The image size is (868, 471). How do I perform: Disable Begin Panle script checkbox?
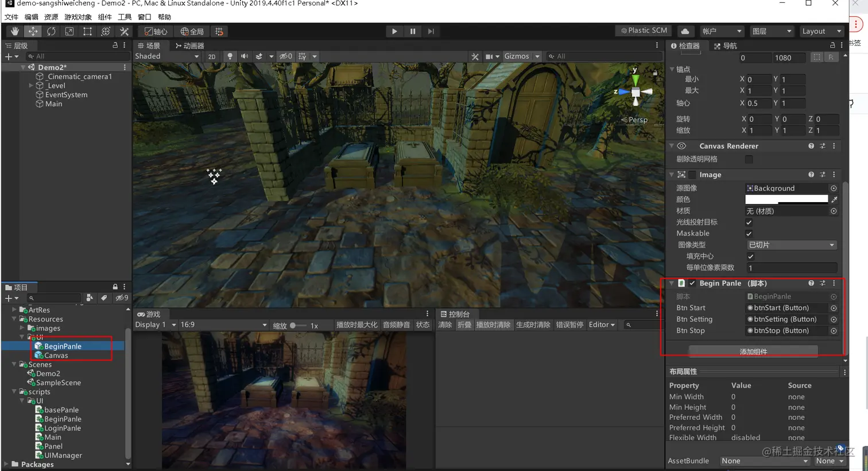click(x=692, y=283)
